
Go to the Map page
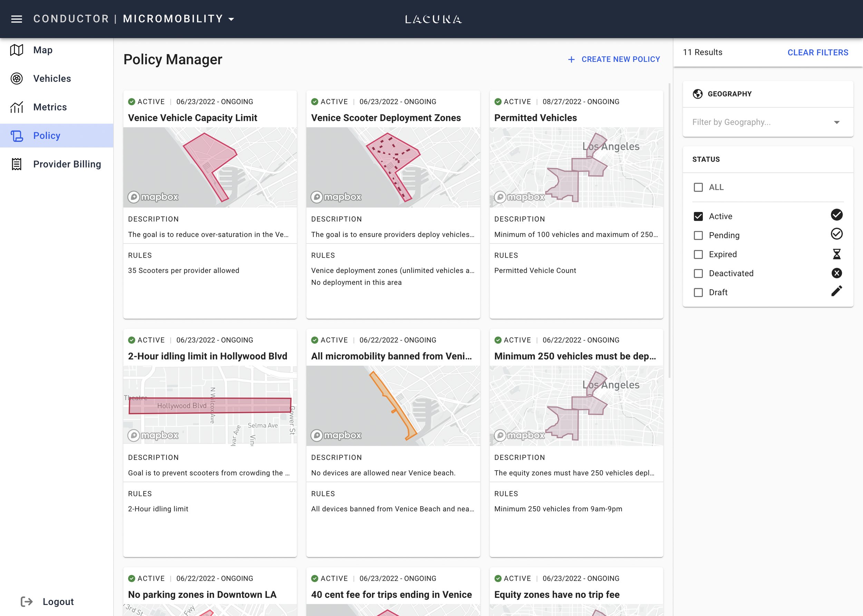coord(57,50)
